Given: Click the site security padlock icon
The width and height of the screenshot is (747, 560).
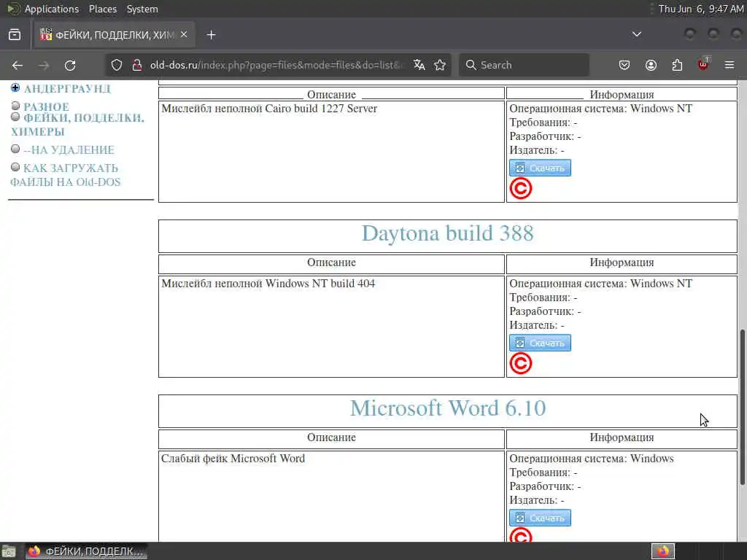Looking at the screenshot, I should 137,65.
